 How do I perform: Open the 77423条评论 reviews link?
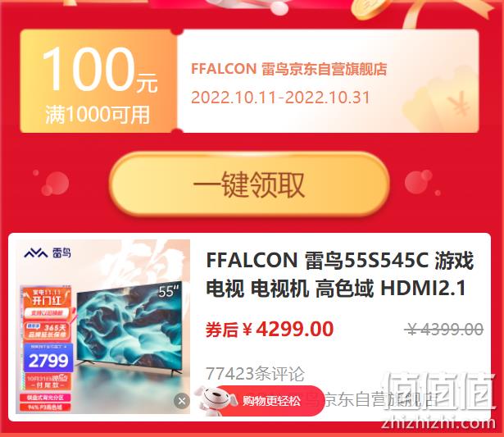coord(255,373)
